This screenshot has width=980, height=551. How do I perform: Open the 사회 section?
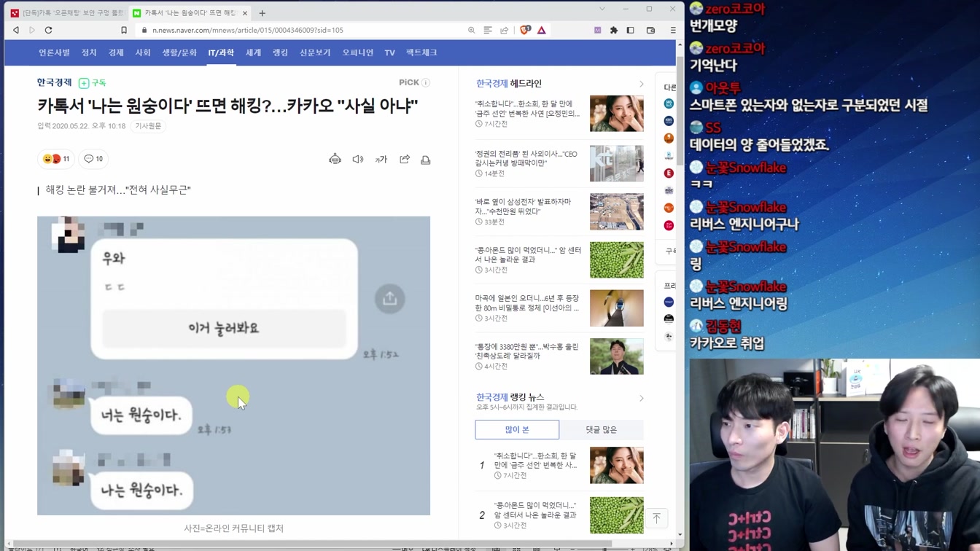click(143, 52)
